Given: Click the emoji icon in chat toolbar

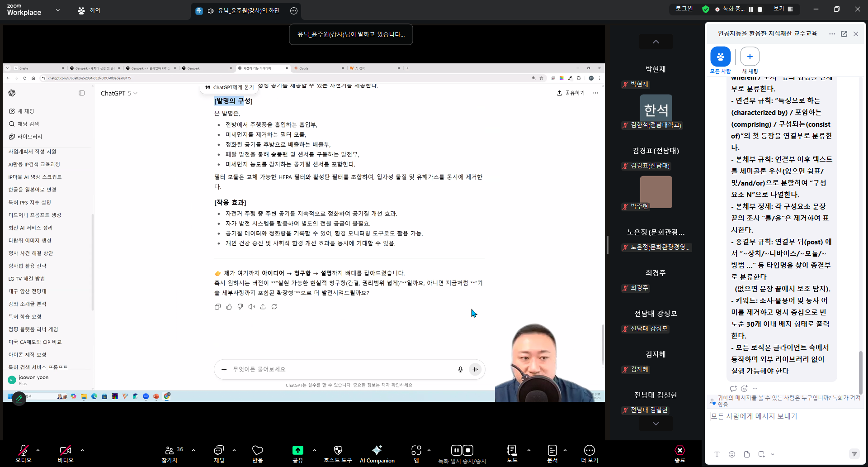Looking at the screenshot, I should point(732,454).
